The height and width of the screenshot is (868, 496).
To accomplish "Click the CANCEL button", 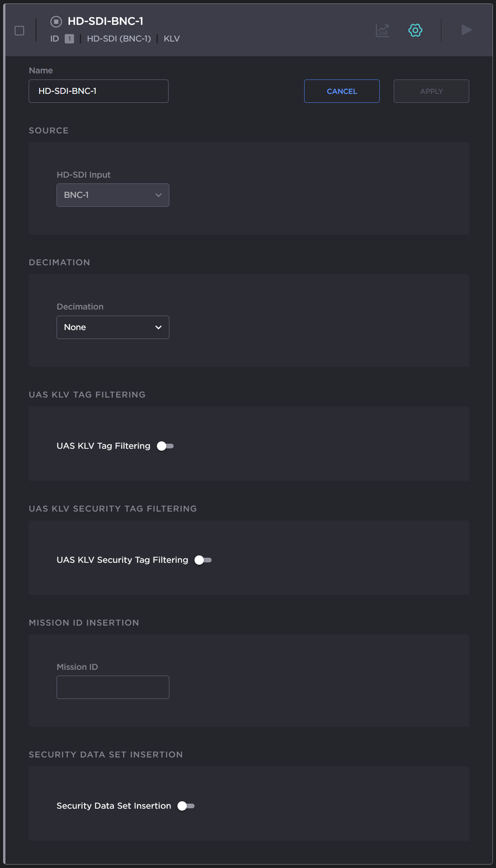I will (x=341, y=91).
